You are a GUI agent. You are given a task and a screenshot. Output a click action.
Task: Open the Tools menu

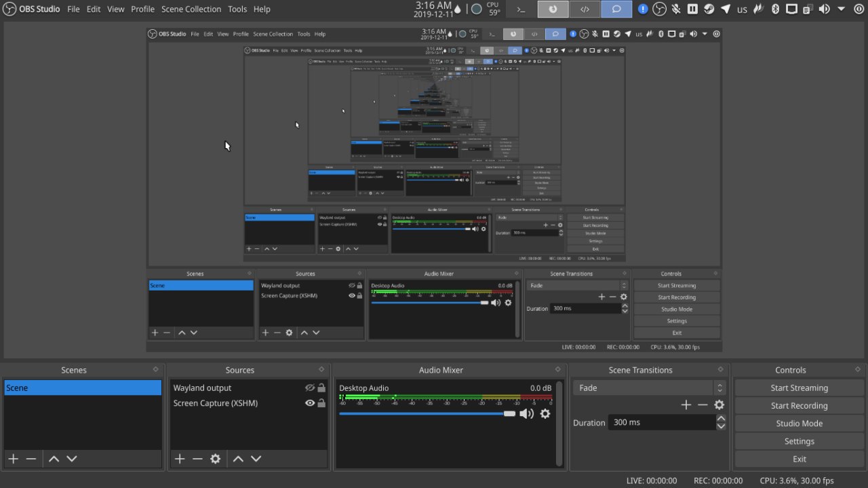click(x=237, y=9)
